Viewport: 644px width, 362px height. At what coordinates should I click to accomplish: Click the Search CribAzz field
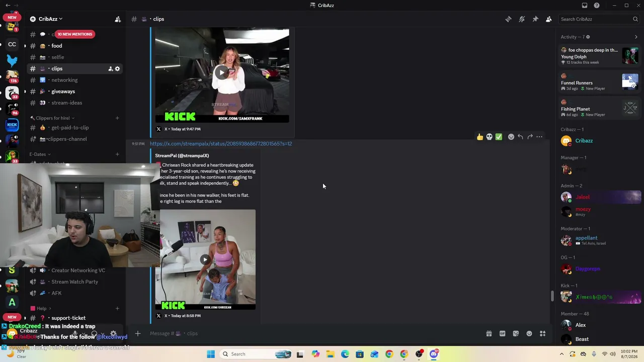coord(599,19)
